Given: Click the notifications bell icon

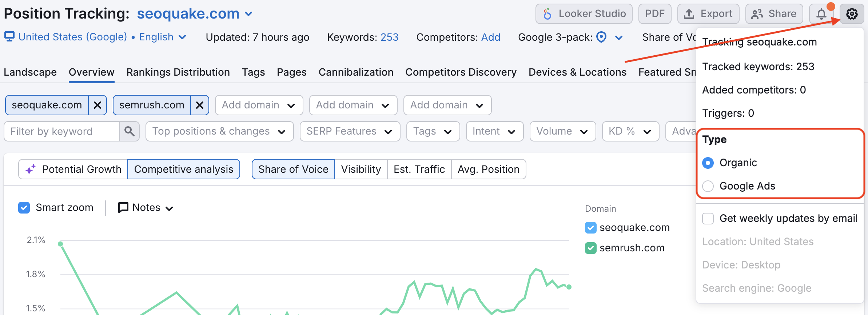Looking at the screenshot, I should click(821, 14).
